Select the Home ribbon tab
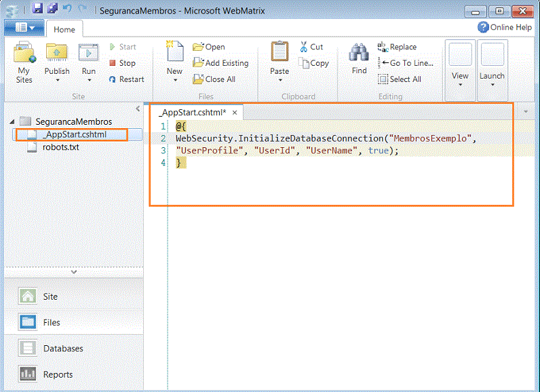This screenshot has height=392, width=540. [x=64, y=30]
